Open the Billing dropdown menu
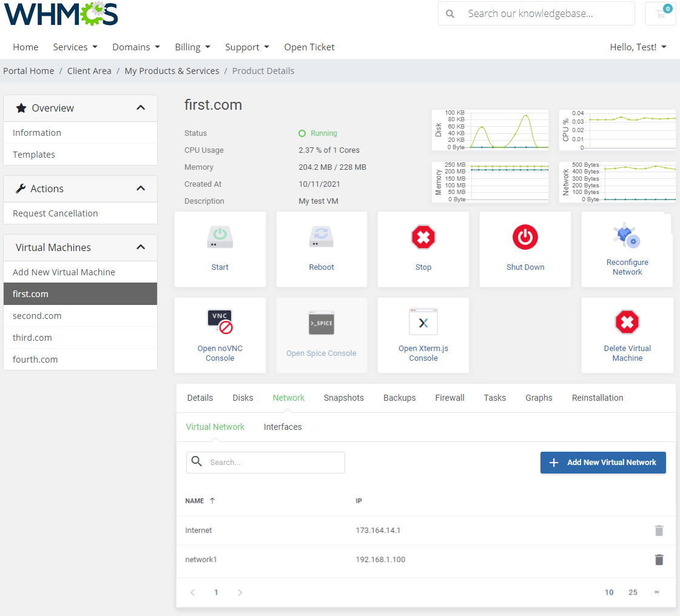The height and width of the screenshot is (616, 680). (192, 47)
